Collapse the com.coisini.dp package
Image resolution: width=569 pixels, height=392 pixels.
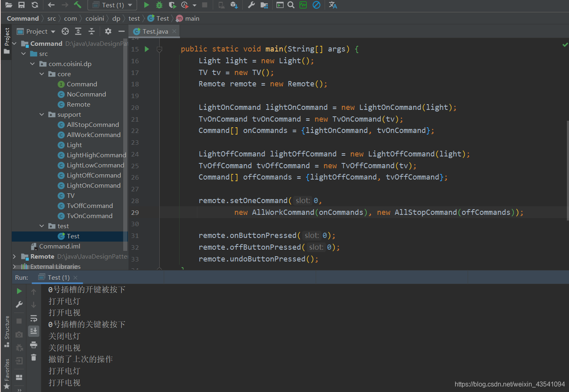click(x=32, y=64)
